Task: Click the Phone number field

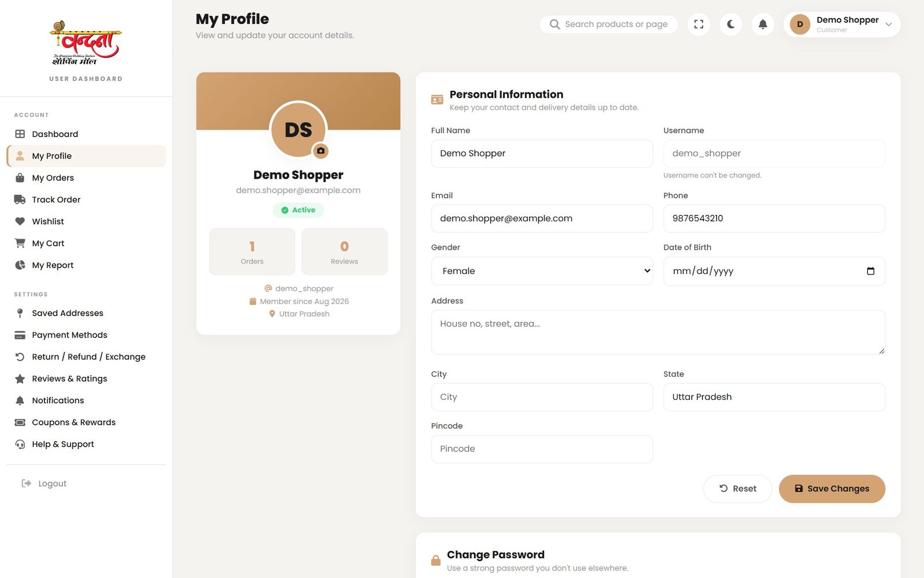Action: click(x=774, y=218)
